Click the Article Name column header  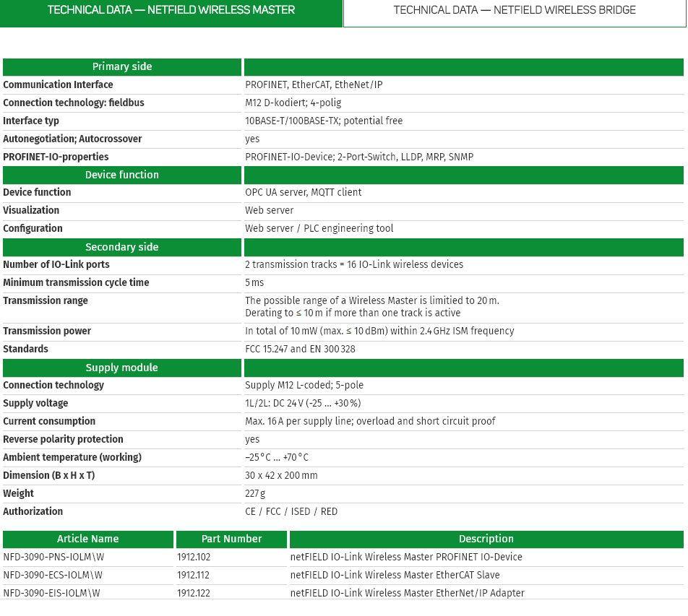[x=88, y=539]
